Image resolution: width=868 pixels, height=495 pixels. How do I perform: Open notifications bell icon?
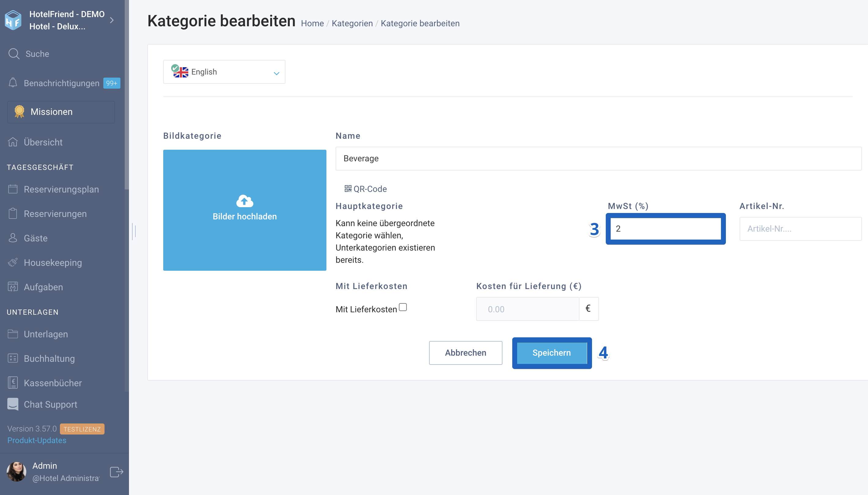tap(13, 82)
